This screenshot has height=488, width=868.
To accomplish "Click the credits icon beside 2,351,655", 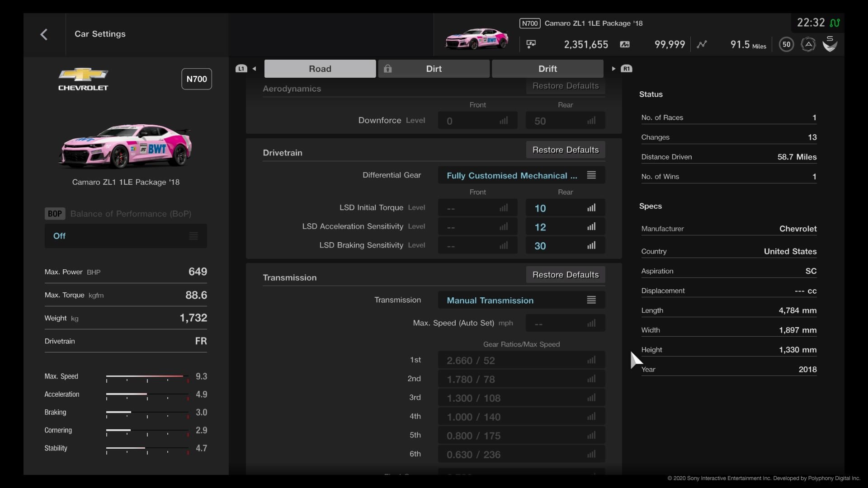I will point(531,44).
